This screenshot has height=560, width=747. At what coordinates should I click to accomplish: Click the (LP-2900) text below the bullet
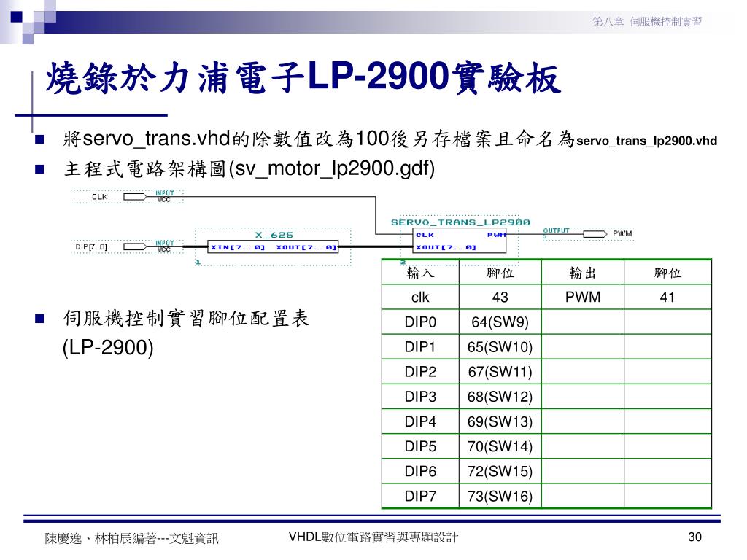(x=108, y=347)
